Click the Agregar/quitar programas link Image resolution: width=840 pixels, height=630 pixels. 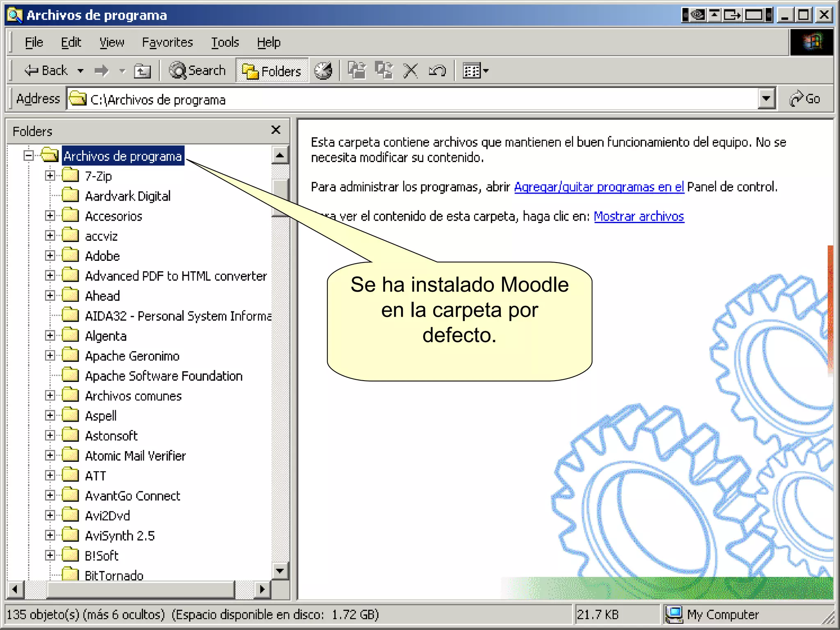(x=599, y=187)
